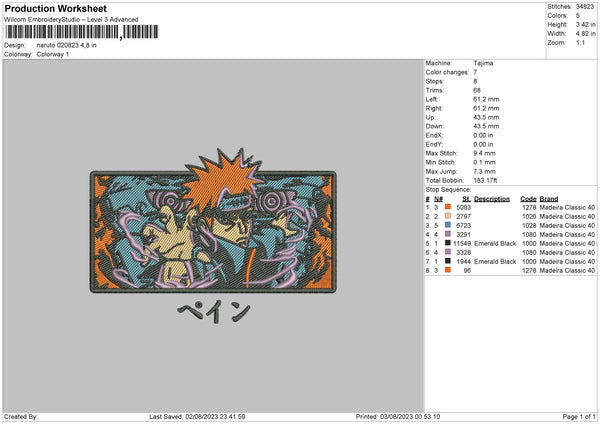Click the 'Created By:' footer label
600x424 pixels.
[x=21, y=417]
